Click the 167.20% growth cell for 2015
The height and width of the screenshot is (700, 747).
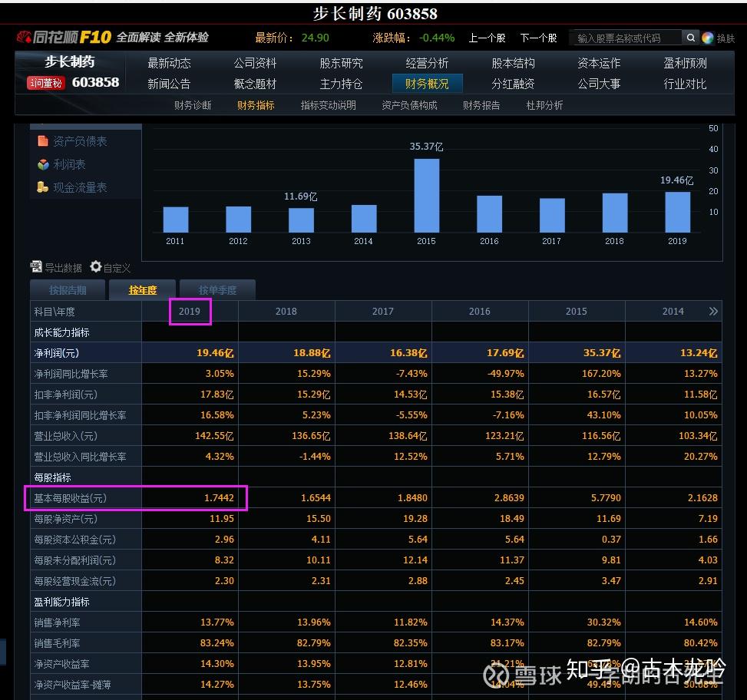point(601,374)
